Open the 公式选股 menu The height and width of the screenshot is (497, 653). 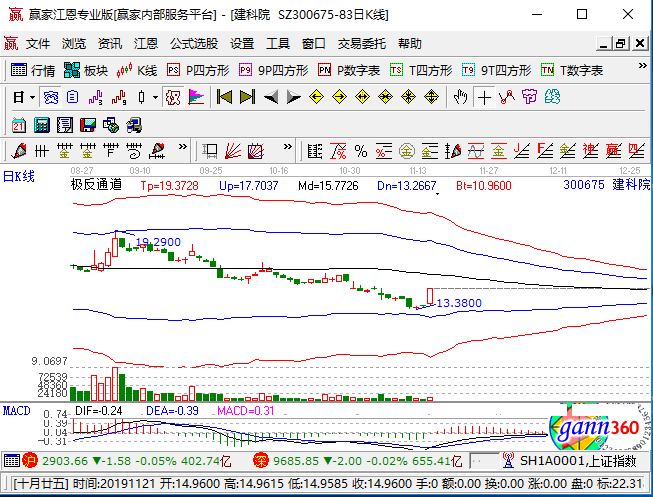[x=194, y=43]
